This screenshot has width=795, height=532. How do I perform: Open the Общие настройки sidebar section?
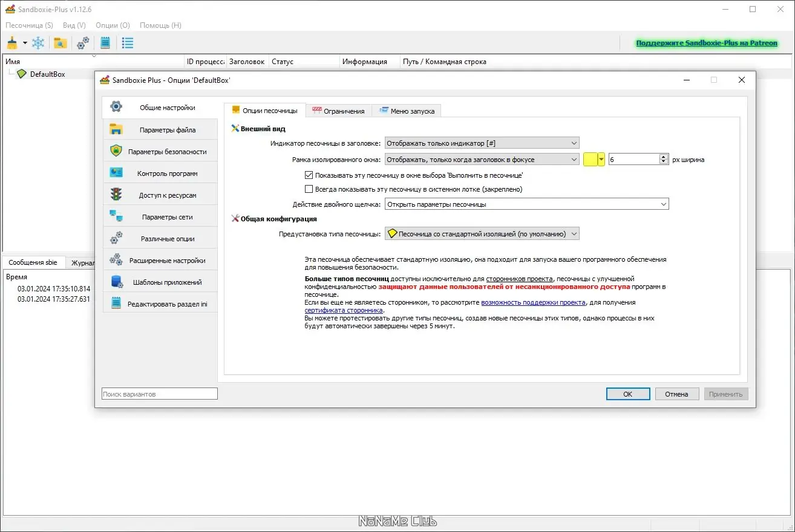coord(160,108)
